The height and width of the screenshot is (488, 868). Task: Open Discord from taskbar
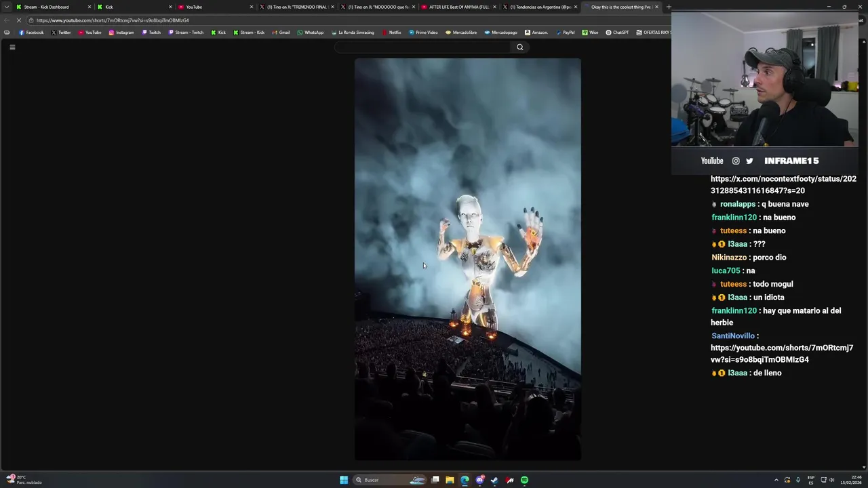coord(480,480)
